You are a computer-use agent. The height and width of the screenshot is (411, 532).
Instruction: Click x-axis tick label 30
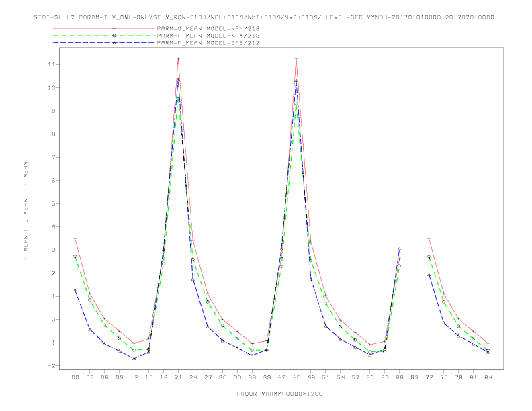pyautogui.click(x=222, y=377)
